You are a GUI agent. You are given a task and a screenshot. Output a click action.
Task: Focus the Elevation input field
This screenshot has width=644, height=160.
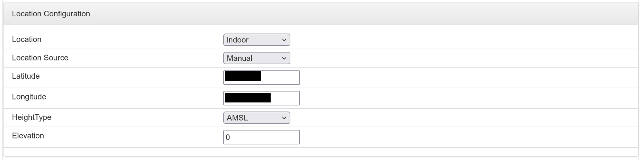tap(261, 137)
